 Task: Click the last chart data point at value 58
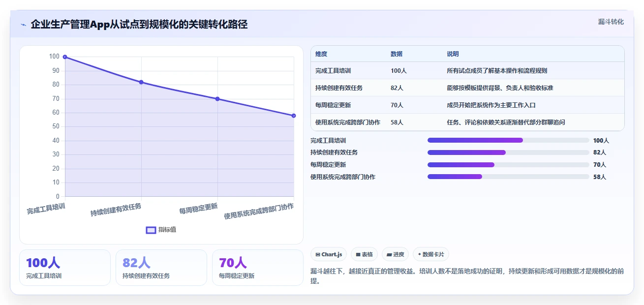pos(294,116)
